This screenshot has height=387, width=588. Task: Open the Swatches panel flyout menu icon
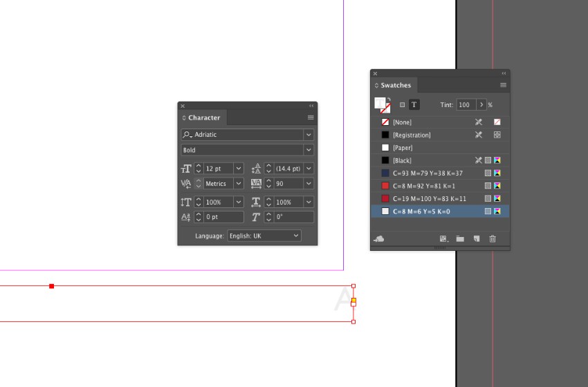pos(503,85)
